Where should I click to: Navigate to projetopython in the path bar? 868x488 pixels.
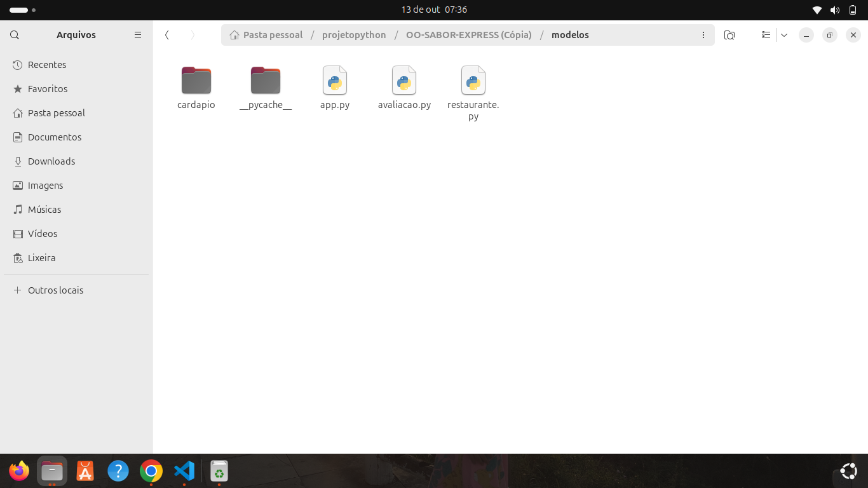354,35
